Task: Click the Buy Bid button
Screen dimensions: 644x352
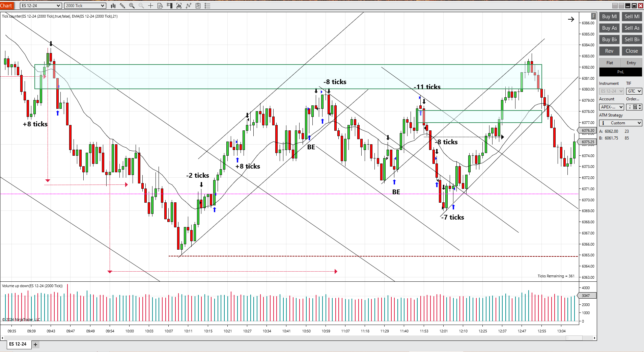Action: pyautogui.click(x=609, y=40)
